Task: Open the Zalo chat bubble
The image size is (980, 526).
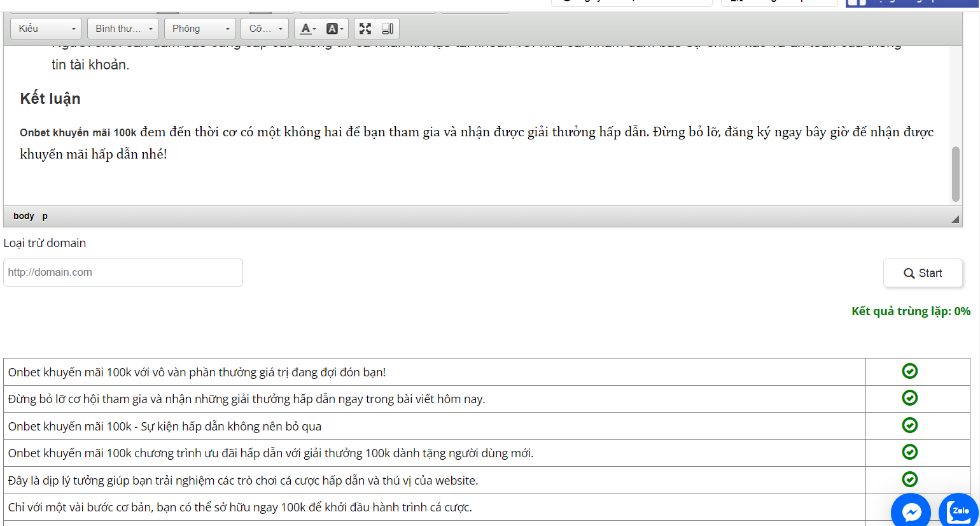Action: pos(958,511)
